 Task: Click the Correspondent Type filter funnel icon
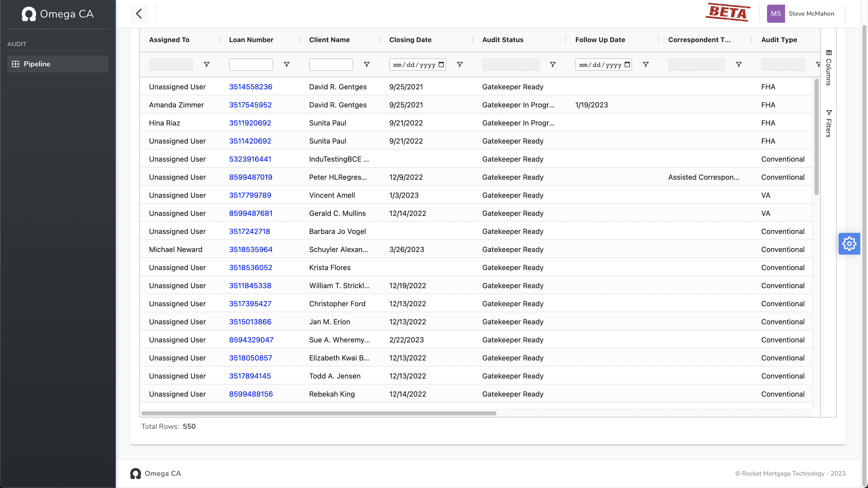point(739,64)
